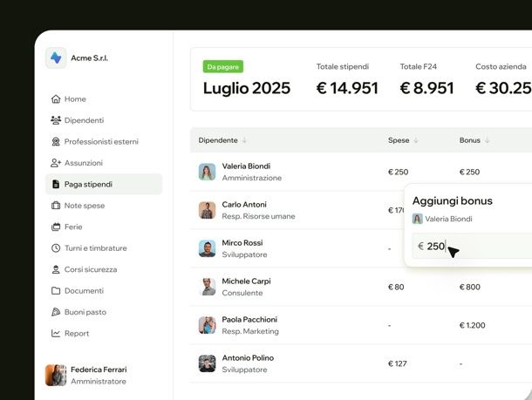
Task: Sort table by Spese column arrow
Action: point(416,140)
